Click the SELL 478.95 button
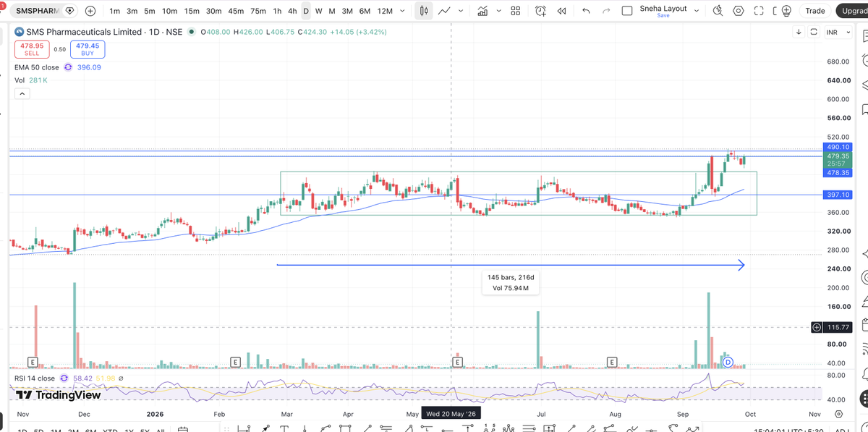The width and height of the screenshot is (868, 432). [32, 49]
